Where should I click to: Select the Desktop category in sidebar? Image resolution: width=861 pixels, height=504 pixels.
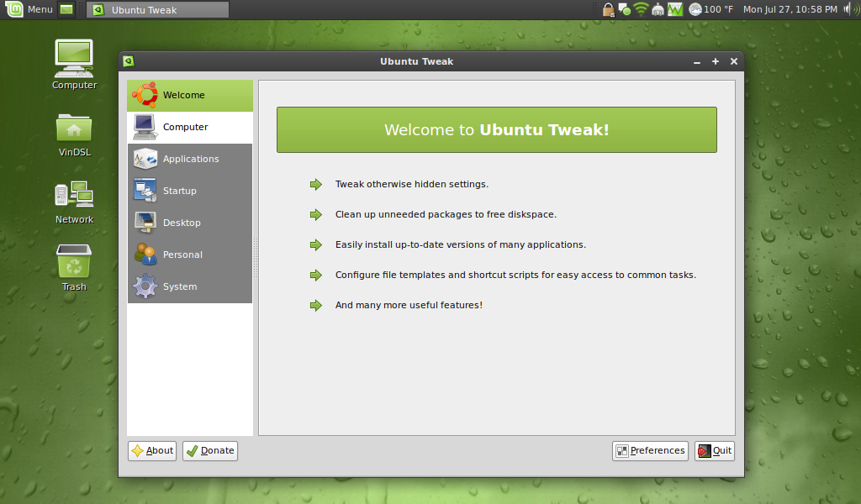(x=189, y=223)
